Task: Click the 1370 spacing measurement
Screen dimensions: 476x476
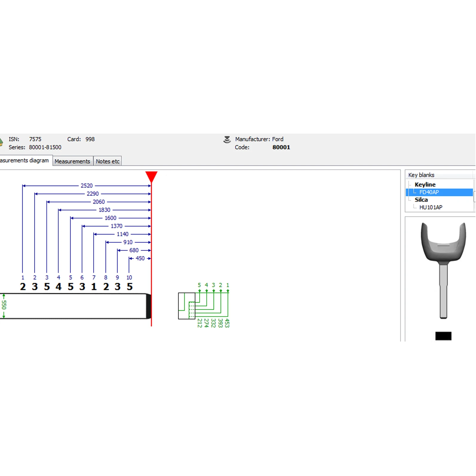Action: (117, 226)
